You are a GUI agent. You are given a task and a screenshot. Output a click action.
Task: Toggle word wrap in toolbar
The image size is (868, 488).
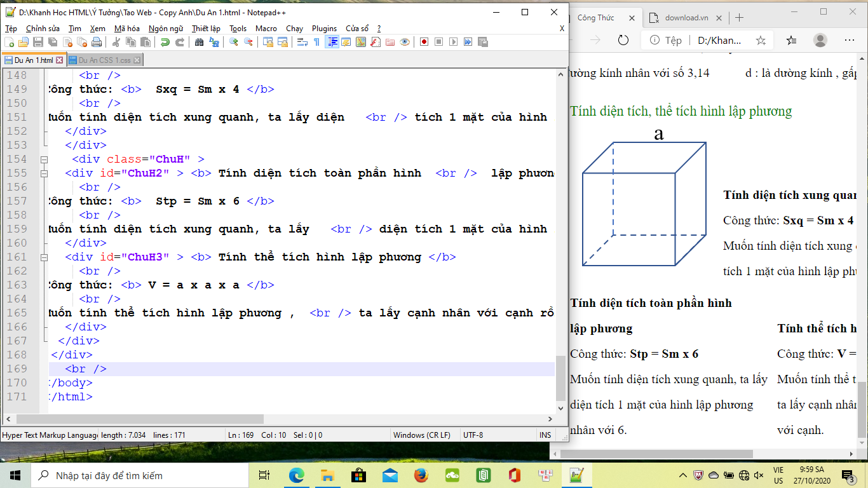(302, 42)
